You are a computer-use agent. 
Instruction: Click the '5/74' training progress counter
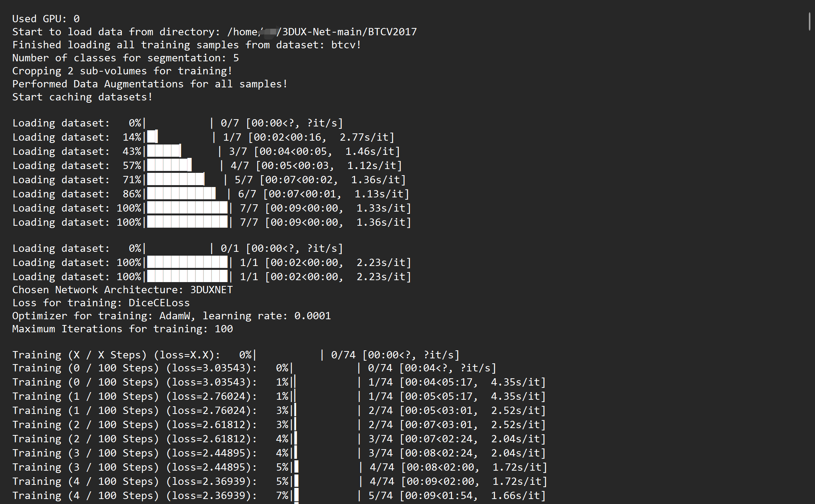tap(380, 496)
